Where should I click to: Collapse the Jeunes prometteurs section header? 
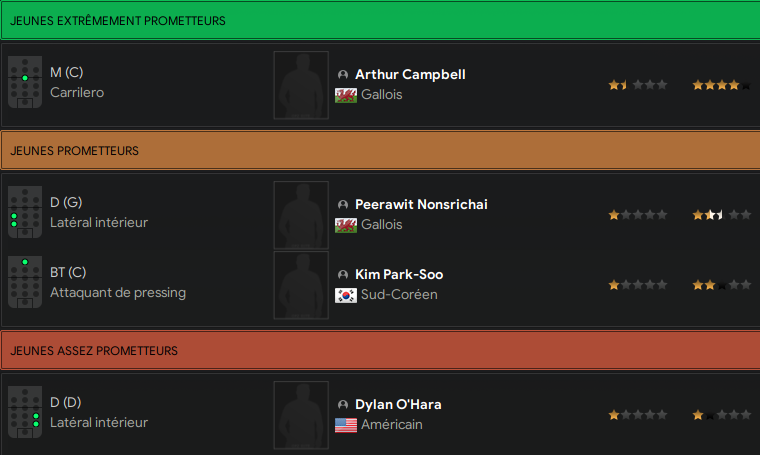tap(380, 151)
